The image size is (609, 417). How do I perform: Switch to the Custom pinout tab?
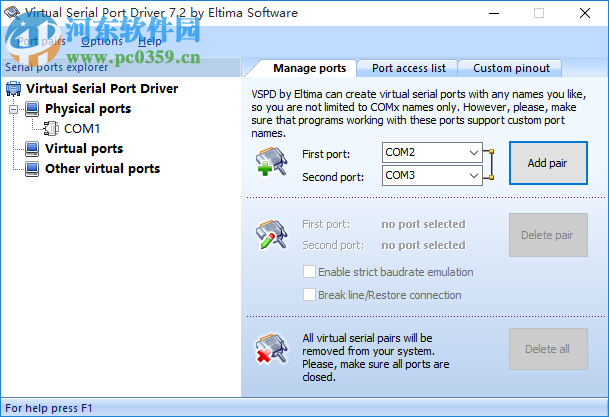(511, 68)
